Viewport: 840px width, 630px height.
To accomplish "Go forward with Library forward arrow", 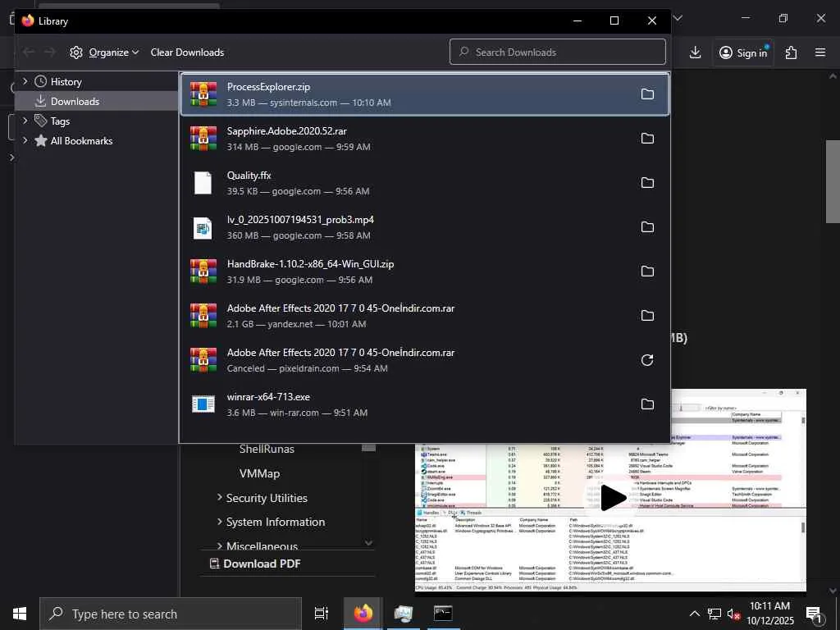I will tap(49, 52).
